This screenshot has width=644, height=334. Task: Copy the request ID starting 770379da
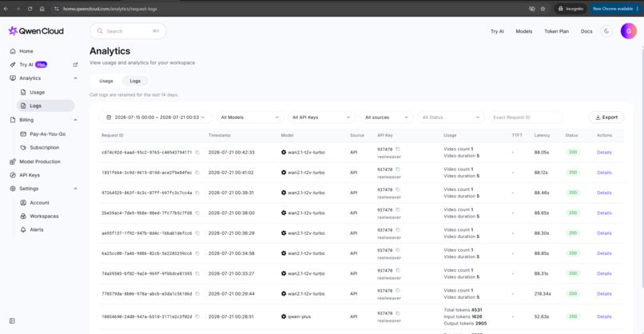pos(197,294)
